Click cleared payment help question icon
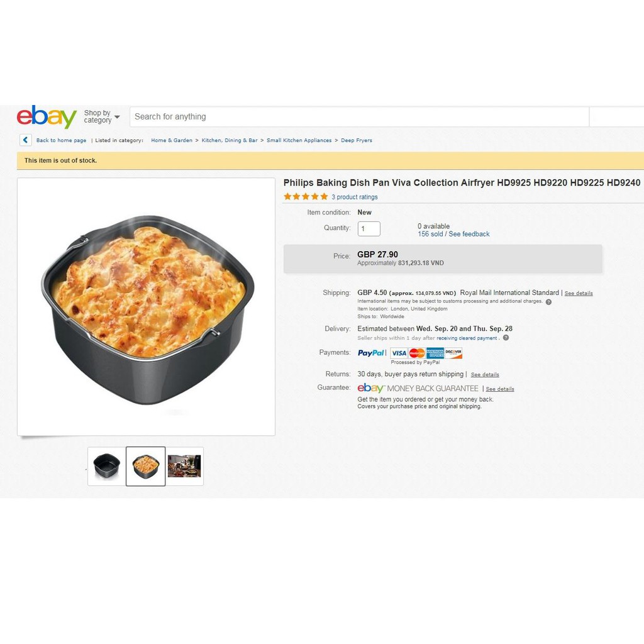Screen dimensions: 644x644 (506, 338)
